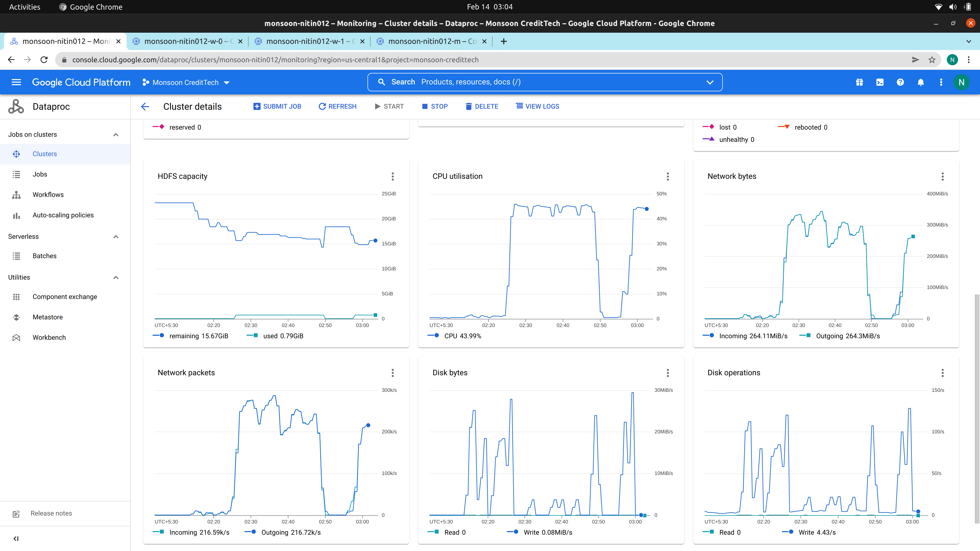The image size is (980, 551).
Task: Open the Ubuntu Activities overview
Action: (24, 7)
